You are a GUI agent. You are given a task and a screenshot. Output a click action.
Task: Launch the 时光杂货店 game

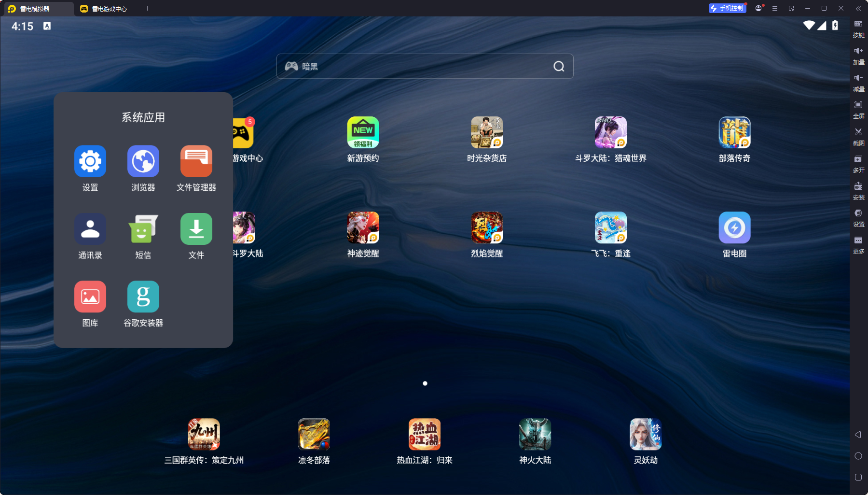[487, 132]
